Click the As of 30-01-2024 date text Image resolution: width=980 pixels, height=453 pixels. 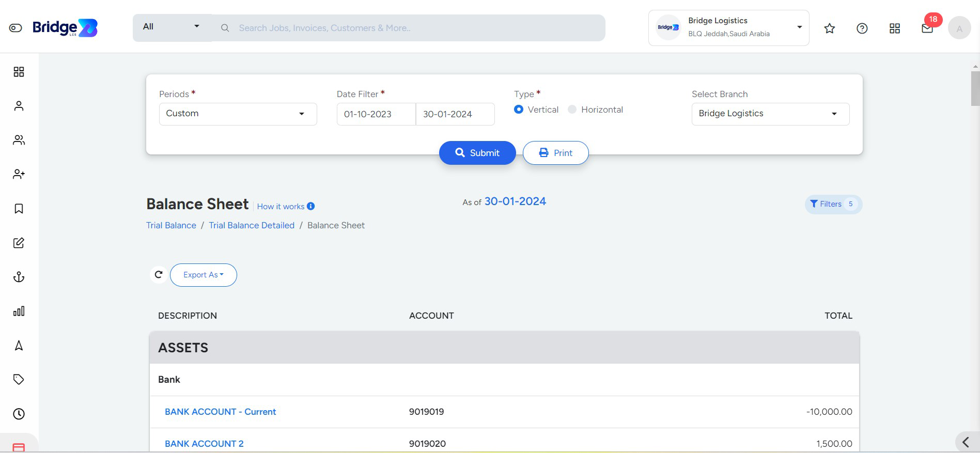(x=504, y=201)
